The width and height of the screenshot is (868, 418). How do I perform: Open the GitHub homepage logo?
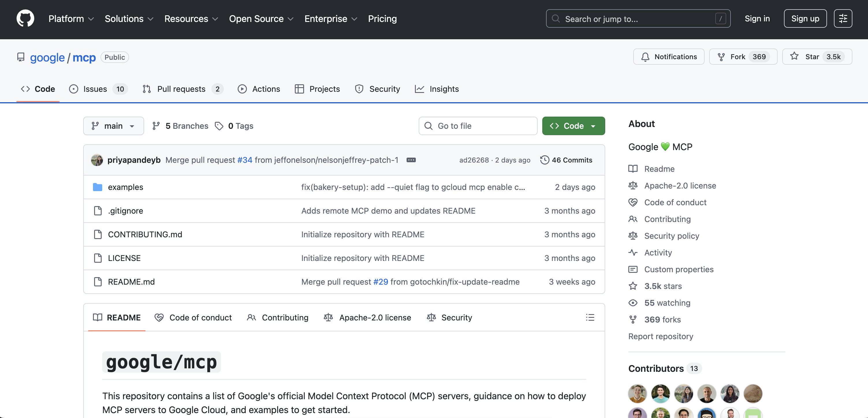tap(25, 18)
